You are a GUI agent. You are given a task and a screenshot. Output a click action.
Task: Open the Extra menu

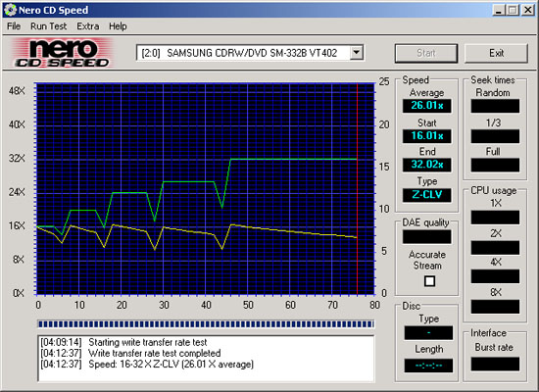tap(87, 26)
